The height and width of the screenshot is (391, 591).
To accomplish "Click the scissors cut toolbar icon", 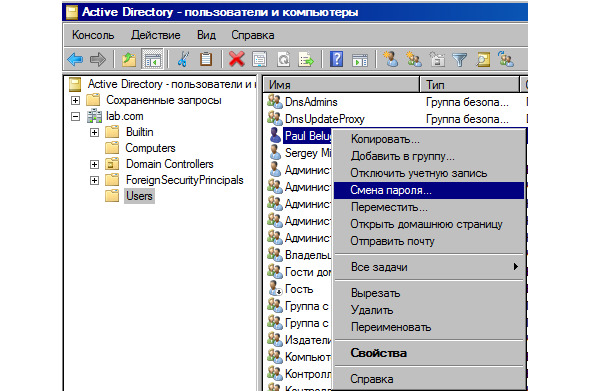I will coord(183,59).
